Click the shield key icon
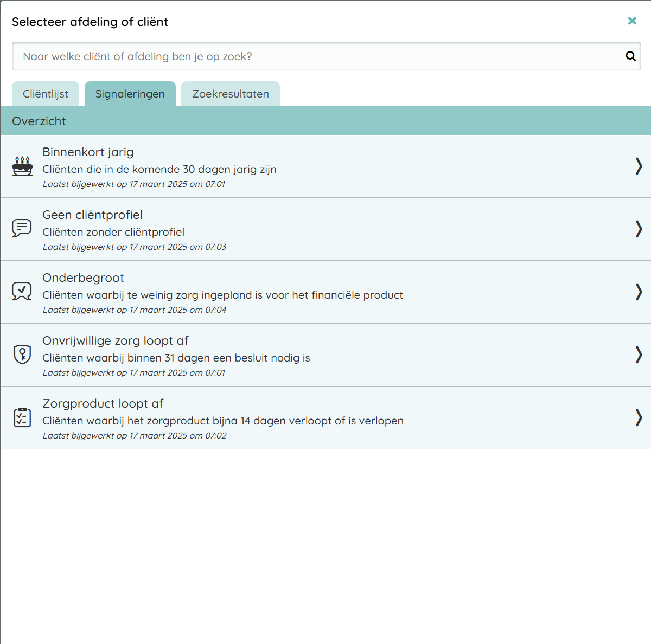651x644 pixels. coord(22,355)
